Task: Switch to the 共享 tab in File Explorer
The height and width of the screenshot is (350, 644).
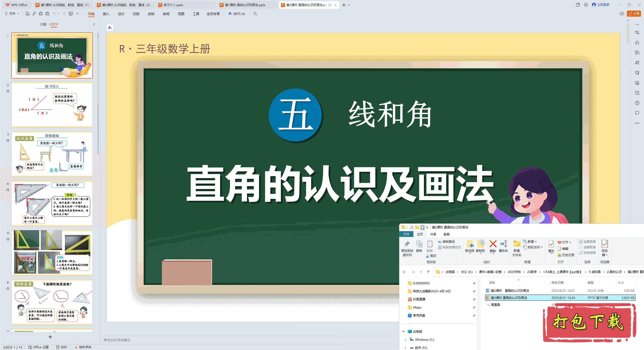Action: point(433,234)
